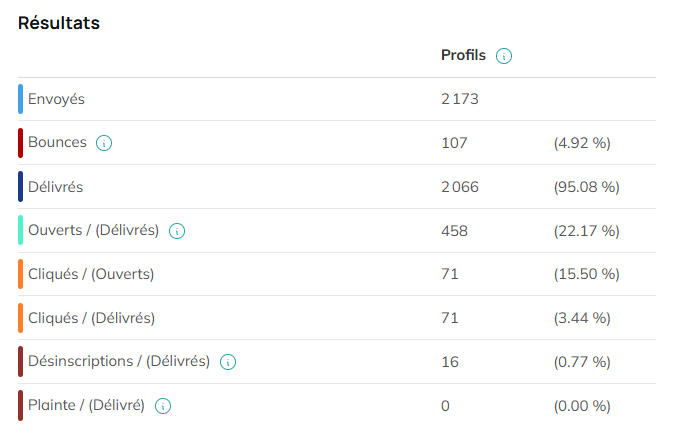The height and width of the screenshot is (446, 679).
Task: Click the red Bounces color marker
Action: (20, 143)
